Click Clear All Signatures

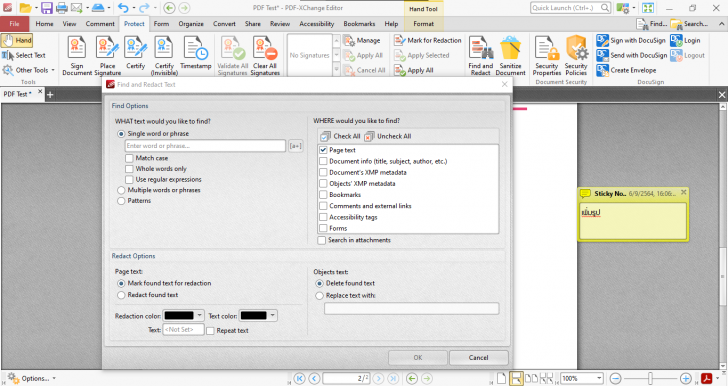tap(265, 55)
